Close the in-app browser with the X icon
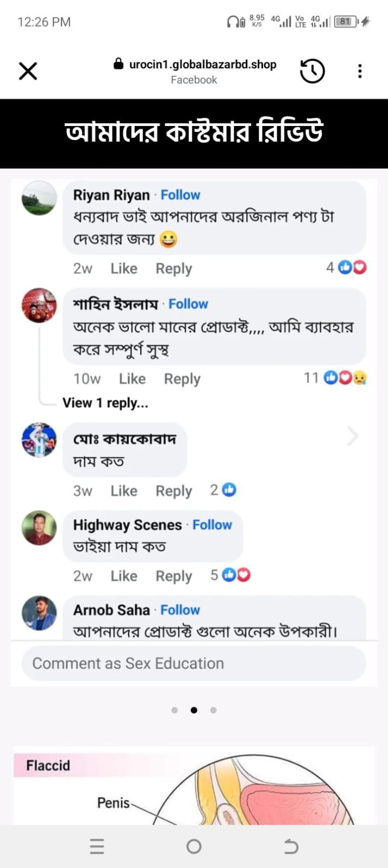This screenshot has height=868, width=388. [28, 71]
